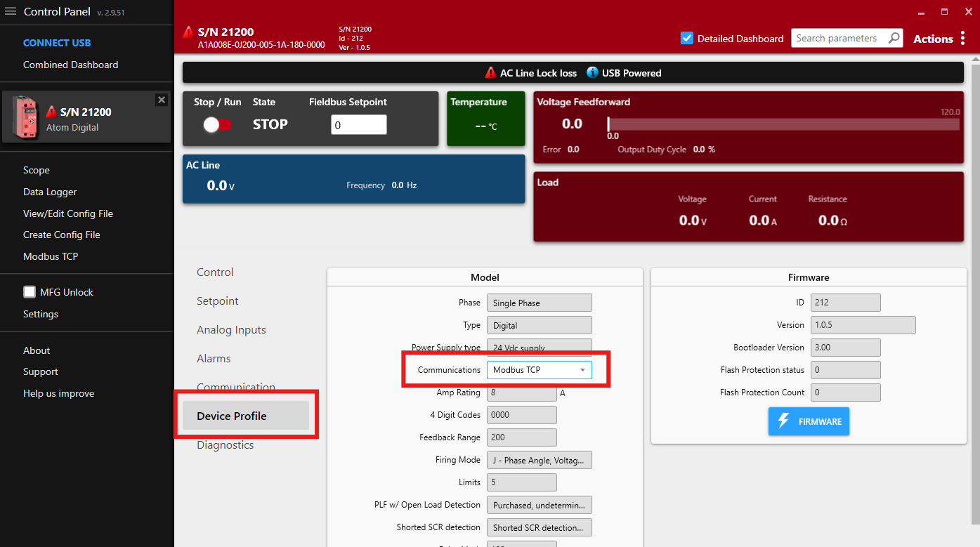Image resolution: width=980 pixels, height=547 pixels.
Task: Click the CONNECT USB link
Action: pos(57,43)
